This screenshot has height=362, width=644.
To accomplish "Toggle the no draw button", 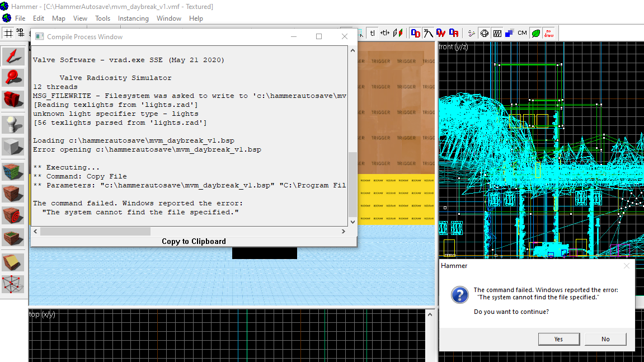I will (x=549, y=33).
